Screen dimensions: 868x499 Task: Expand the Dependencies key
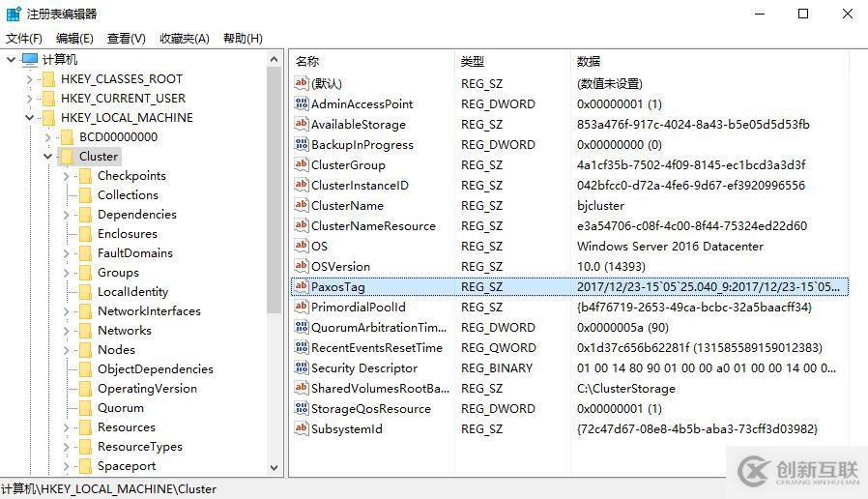pyautogui.click(x=66, y=215)
